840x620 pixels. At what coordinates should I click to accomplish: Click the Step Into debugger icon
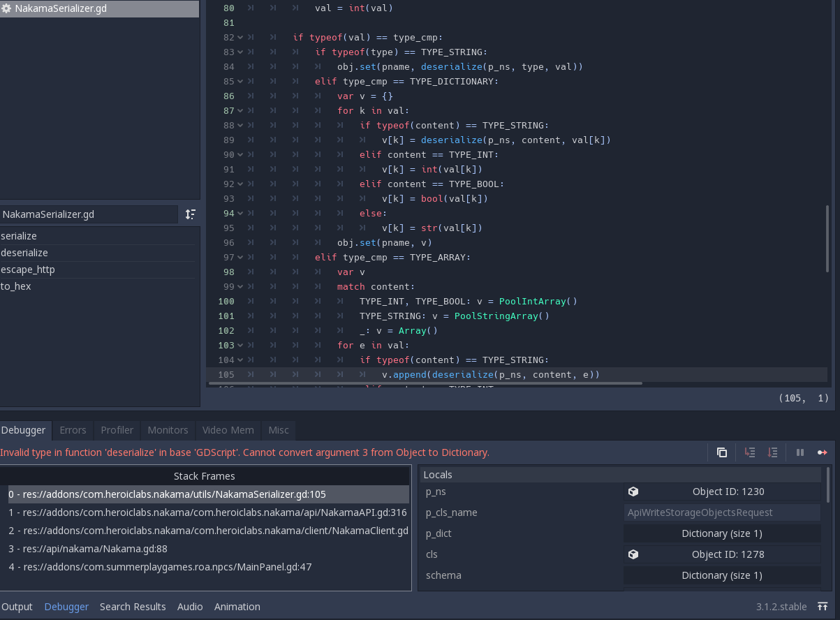[750, 452]
